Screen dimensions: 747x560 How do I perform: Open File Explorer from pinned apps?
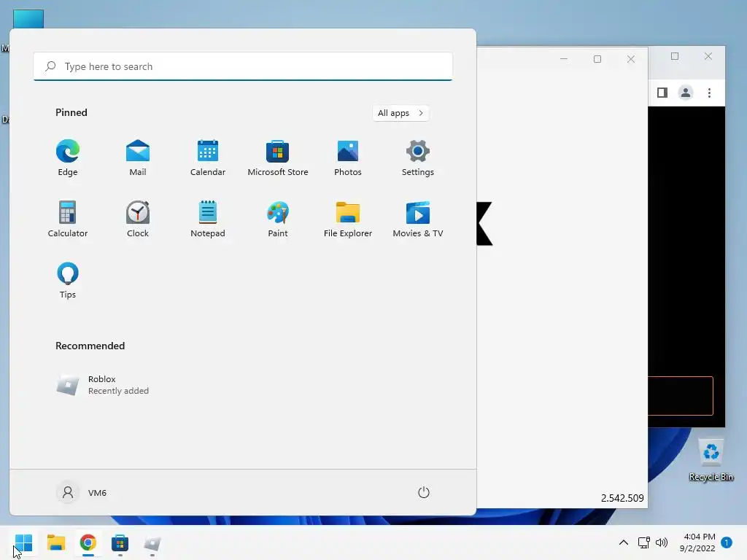pyautogui.click(x=348, y=219)
